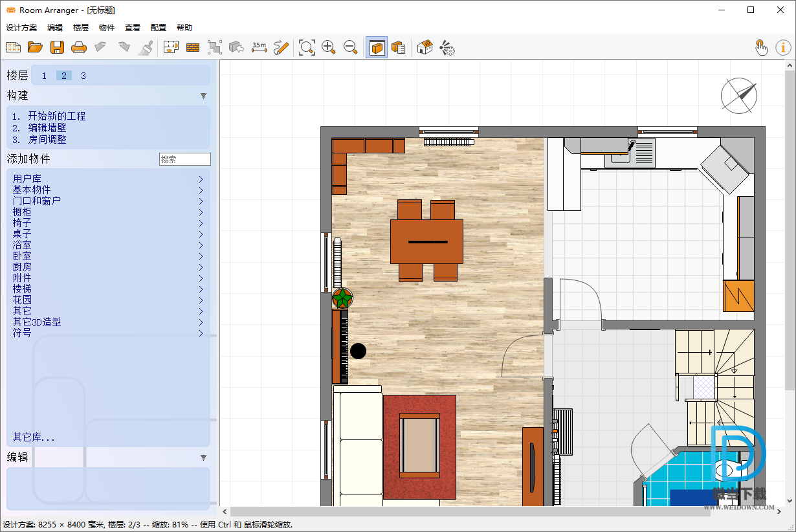The width and height of the screenshot is (796, 532).
Task: Click the orange info icon
Action: pyautogui.click(x=784, y=47)
